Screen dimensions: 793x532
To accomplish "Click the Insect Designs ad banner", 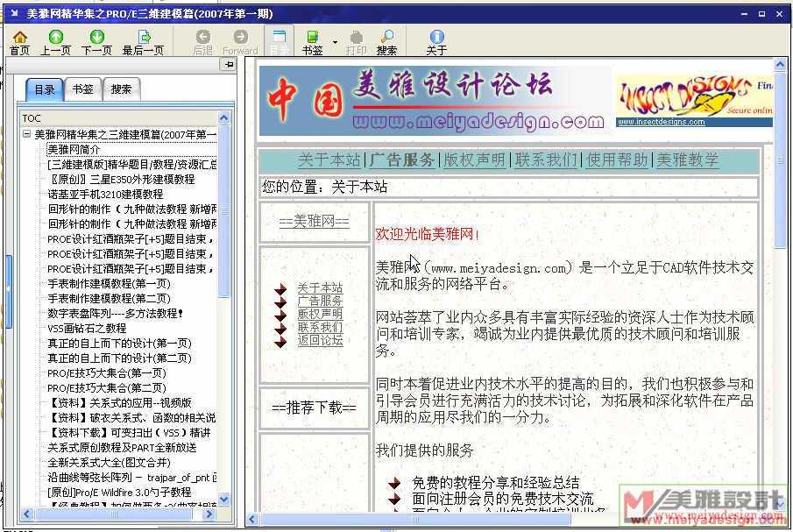I will (694, 96).
